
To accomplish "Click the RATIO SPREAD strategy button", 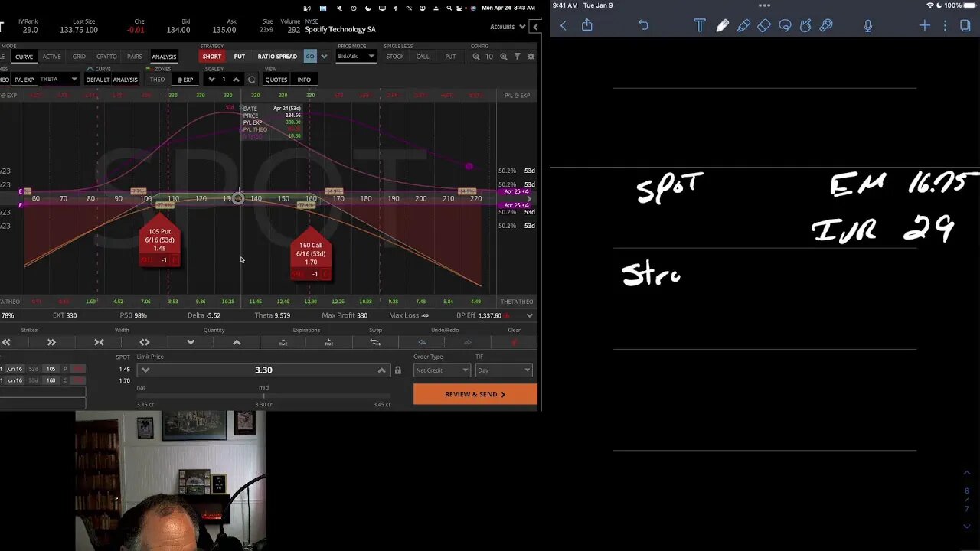I will [x=277, y=57].
